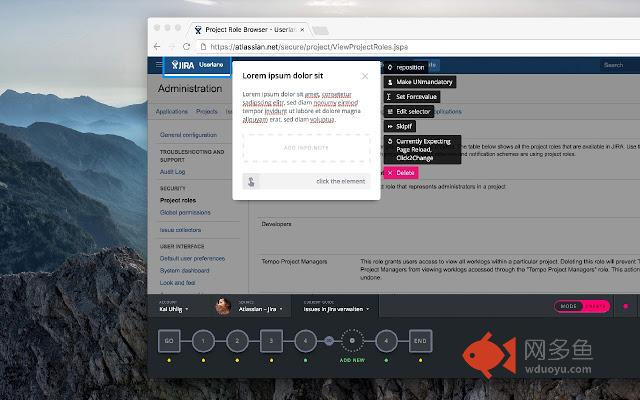Viewport: 640px width, 400px height.
Task: Click the SkipIf option
Action: (x=400, y=127)
